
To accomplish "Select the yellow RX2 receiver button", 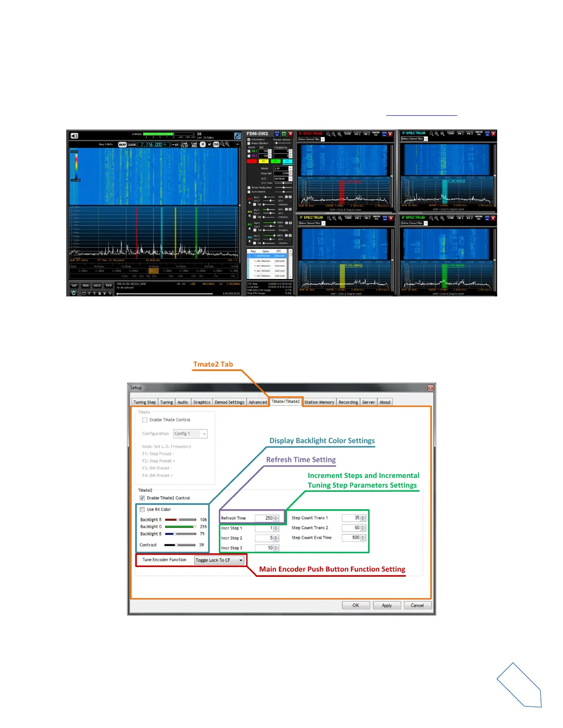I will tap(264, 161).
